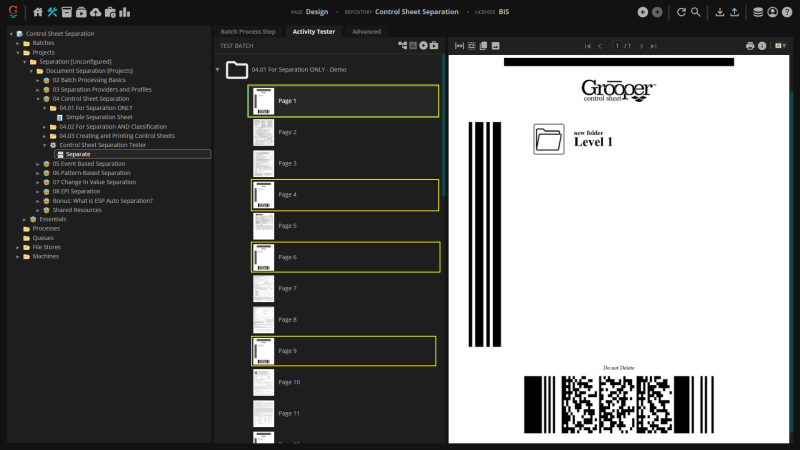Screen dimensions: 800x450
Task: Click the Design tools wrench icon
Action: pyautogui.click(x=53, y=12)
